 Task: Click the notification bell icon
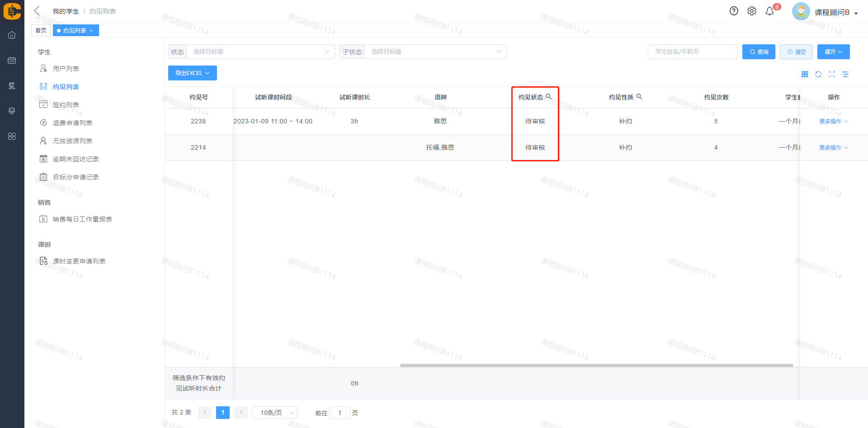coord(769,11)
